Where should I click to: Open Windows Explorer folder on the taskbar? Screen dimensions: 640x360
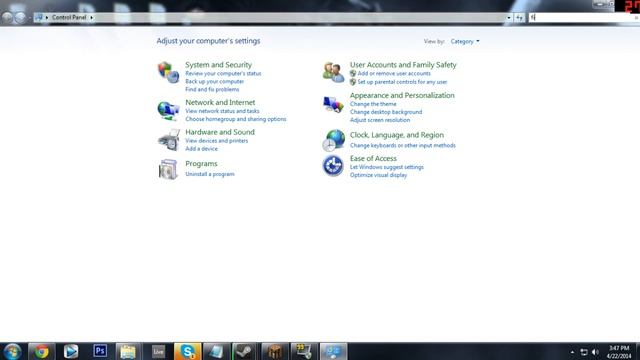point(129,351)
